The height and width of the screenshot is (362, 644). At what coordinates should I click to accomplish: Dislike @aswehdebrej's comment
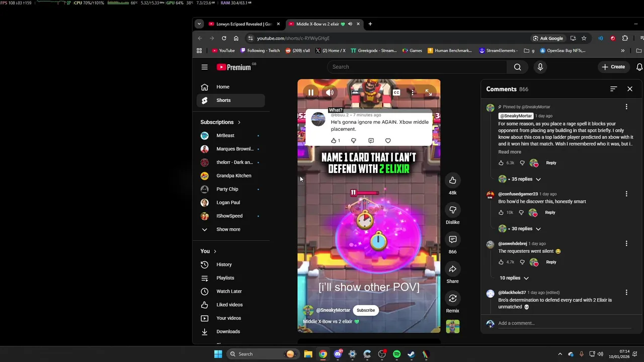tap(522, 262)
